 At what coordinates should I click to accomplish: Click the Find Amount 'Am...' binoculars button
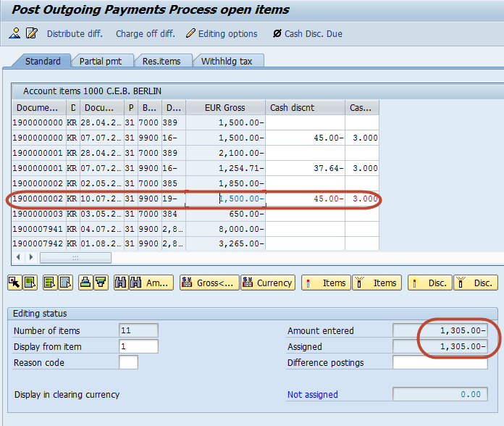[151, 283]
